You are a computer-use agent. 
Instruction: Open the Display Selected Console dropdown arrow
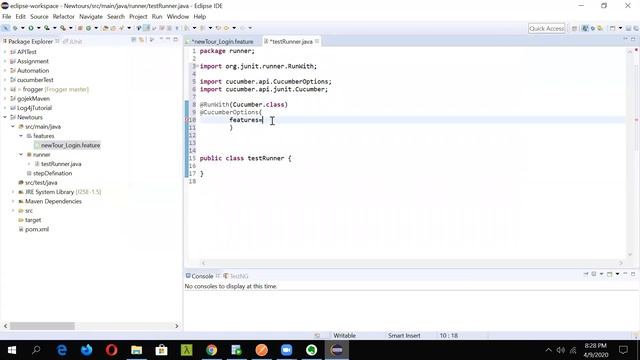pos(602,274)
